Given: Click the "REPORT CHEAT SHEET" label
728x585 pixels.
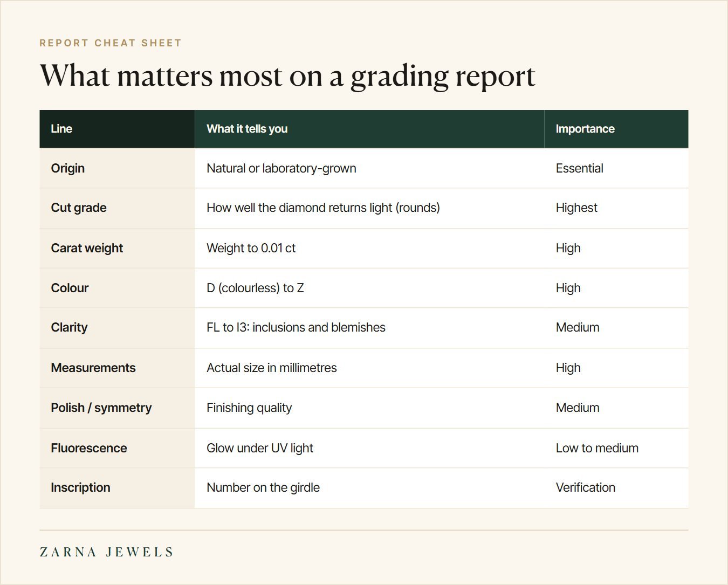Looking at the screenshot, I should coord(111,43).
